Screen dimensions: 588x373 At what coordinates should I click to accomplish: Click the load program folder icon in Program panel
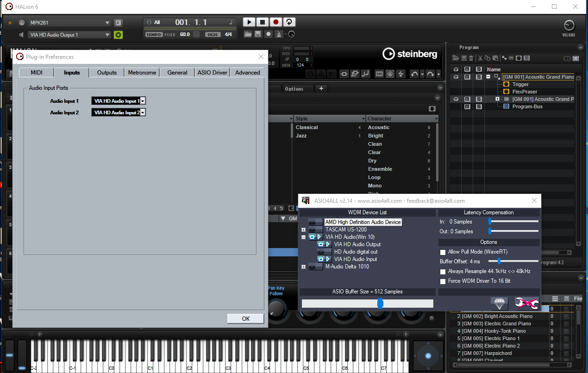tap(456, 58)
